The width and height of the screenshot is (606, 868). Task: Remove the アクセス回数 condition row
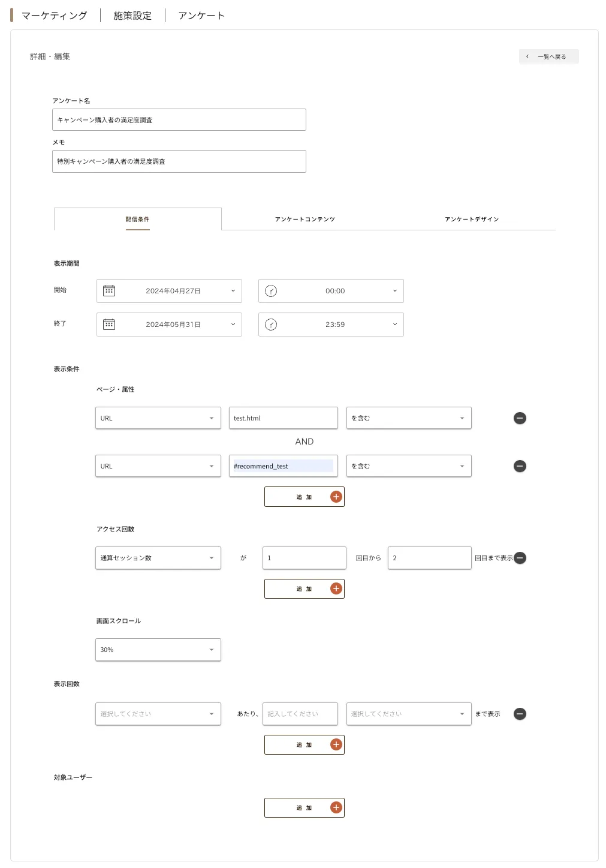coord(520,558)
